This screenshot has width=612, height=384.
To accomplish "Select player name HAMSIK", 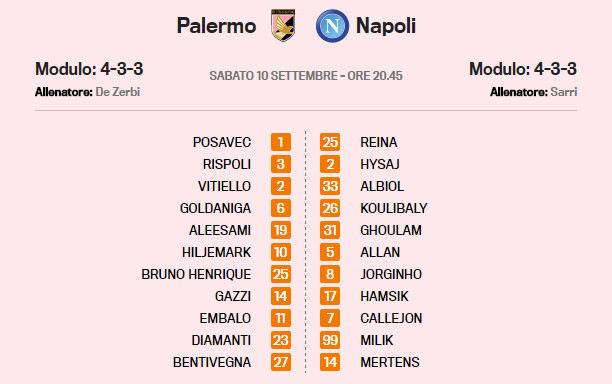I will 384,296.
